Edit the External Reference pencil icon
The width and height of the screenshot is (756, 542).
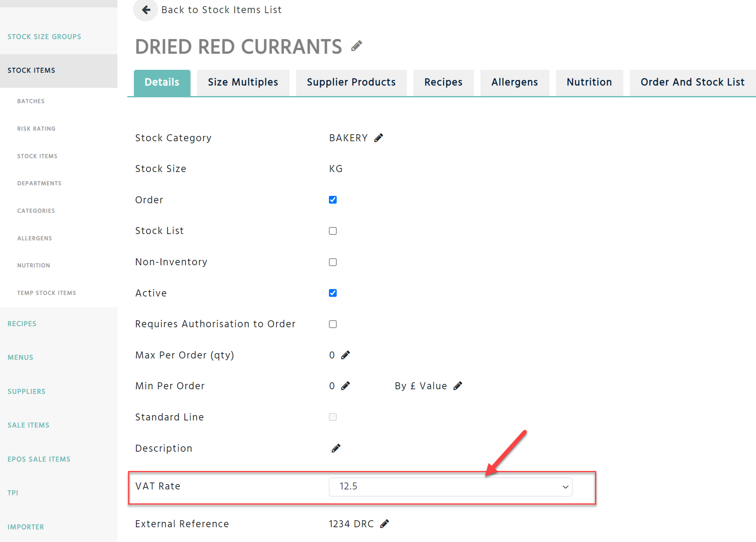pos(384,524)
